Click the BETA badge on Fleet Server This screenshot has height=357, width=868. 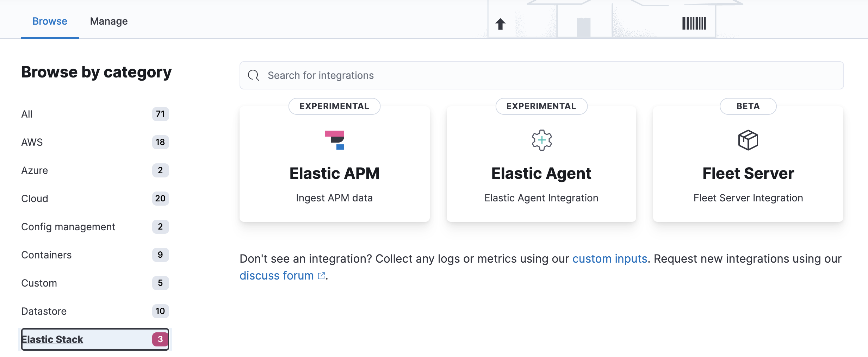[x=748, y=106]
